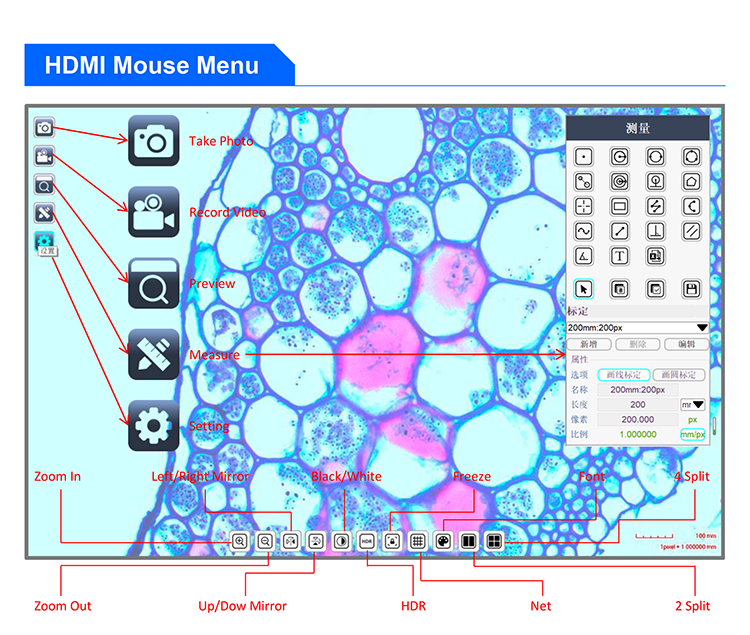Open the Measure tool from small sidebar icon

click(x=44, y=213)
